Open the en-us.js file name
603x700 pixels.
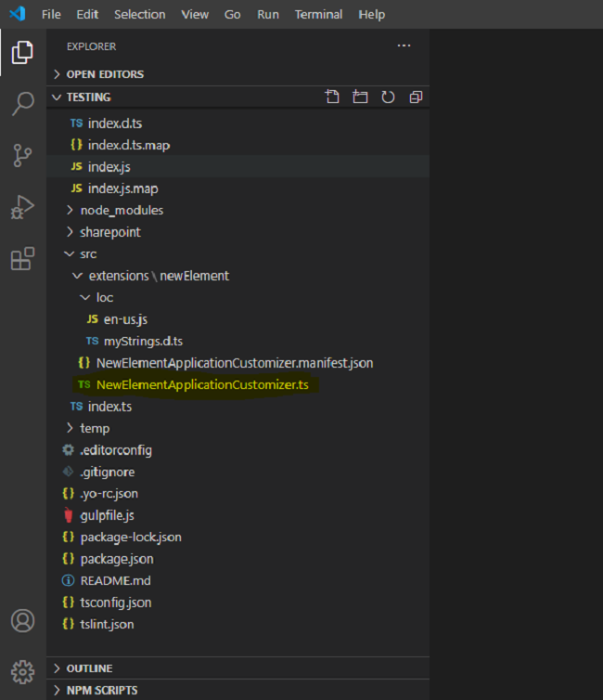125,319
